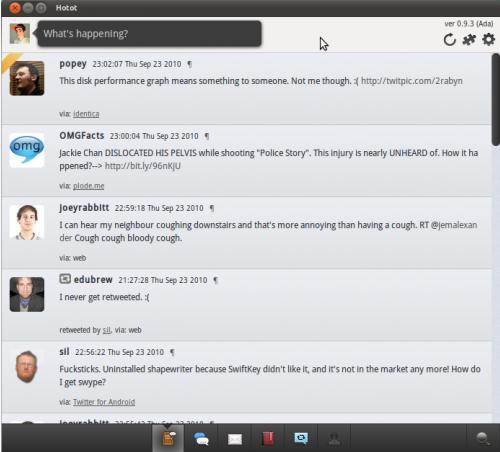Screen dimensions: 500x452
Task: Open the twitpic.com/2rabyn link
Action: click(x=412, y=81)
